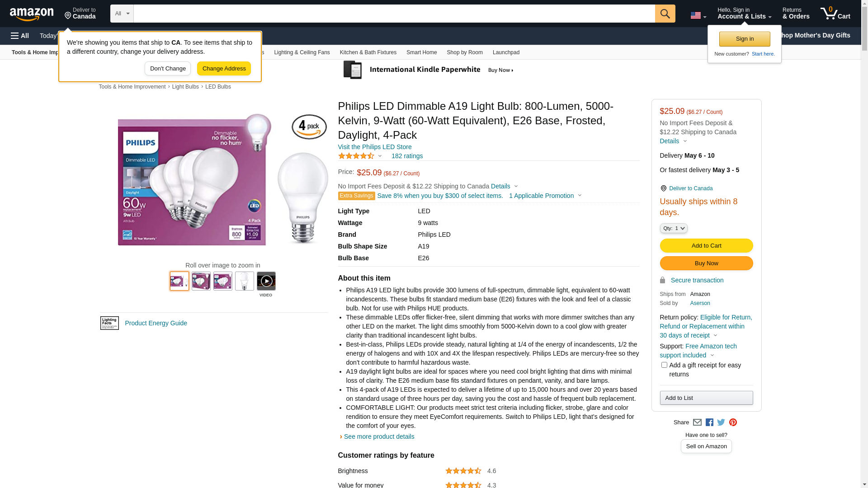The height and width of the screenshot is (488, 868).
Task: Open the shopping cart
Action: tap(835, 14)
